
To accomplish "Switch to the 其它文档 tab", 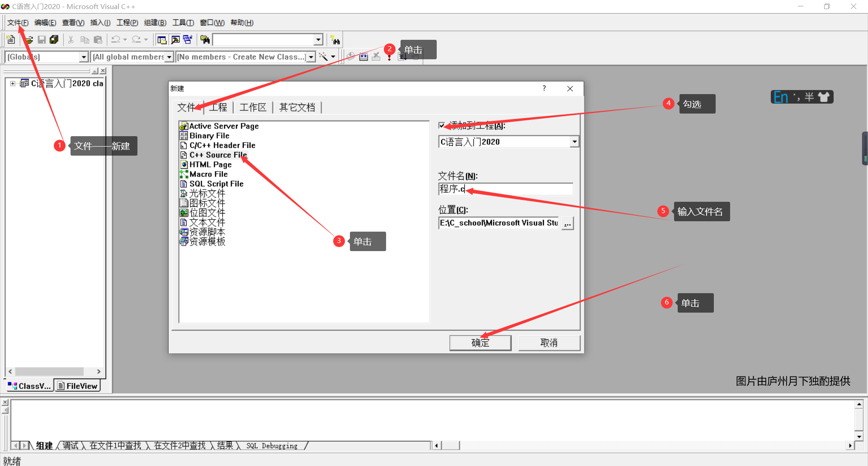I will (x=297, y=107).
